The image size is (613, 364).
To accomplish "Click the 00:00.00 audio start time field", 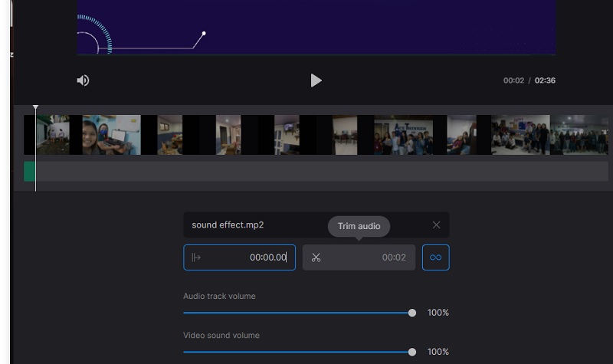I will [x=267, y=257].
